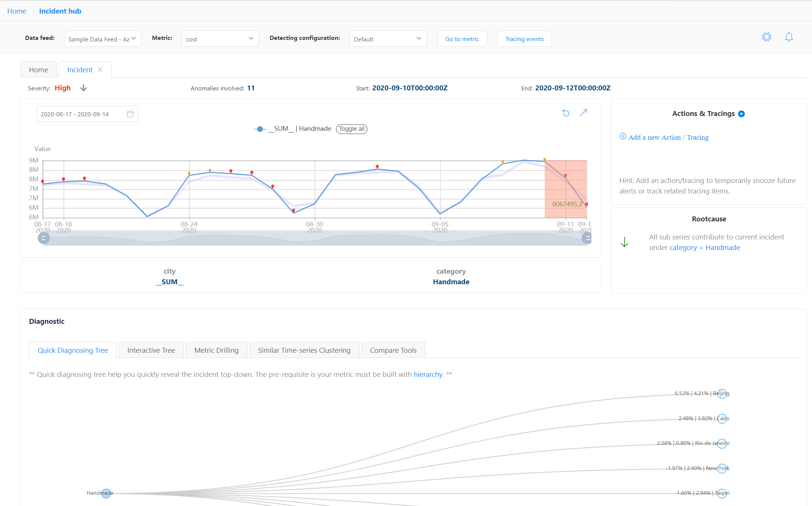Click the left handle of chart range slider
The image size is (812, 506).
tap(44, 238)
